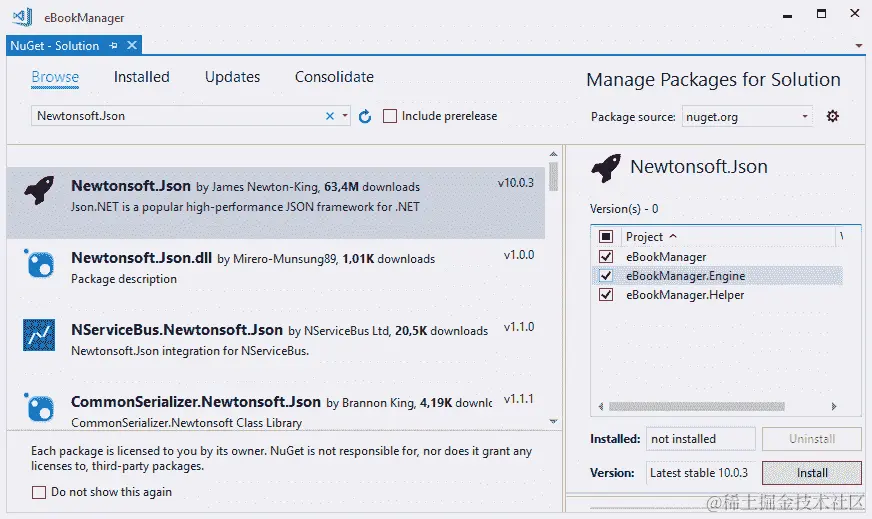The height and width of the screenshot is (519, 872).
Task: Click the Visual Studio logo icon
Action: (22, 17)
